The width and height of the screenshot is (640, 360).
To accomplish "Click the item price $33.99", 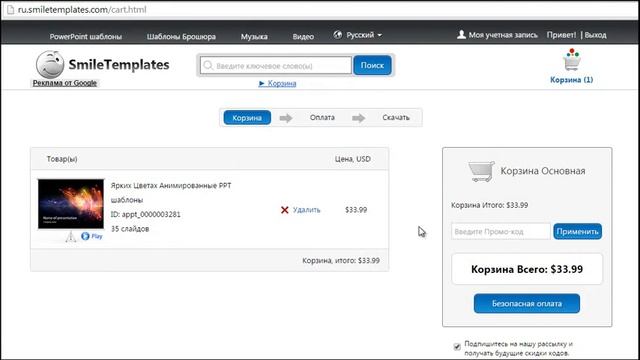I will coord(356,210).
